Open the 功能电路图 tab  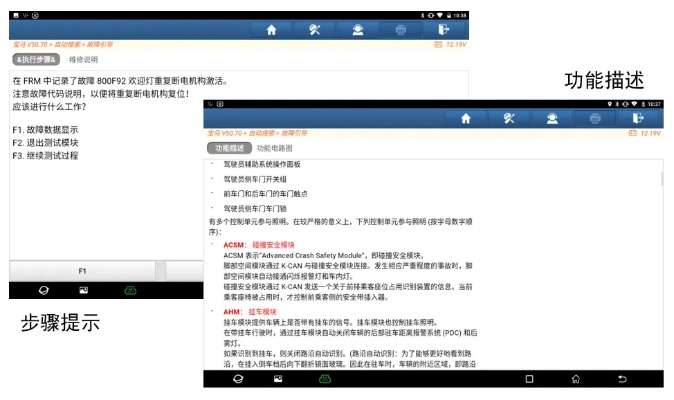coord(275,148)
